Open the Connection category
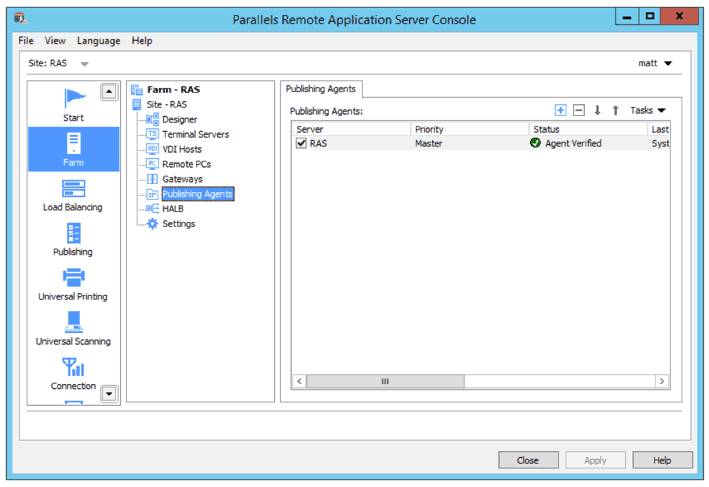Image resolution: width=709 pixels, height=487 pixels. [73, 374]
